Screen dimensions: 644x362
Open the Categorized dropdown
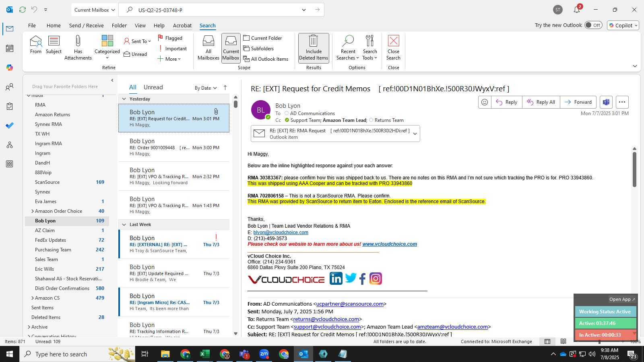107,47
